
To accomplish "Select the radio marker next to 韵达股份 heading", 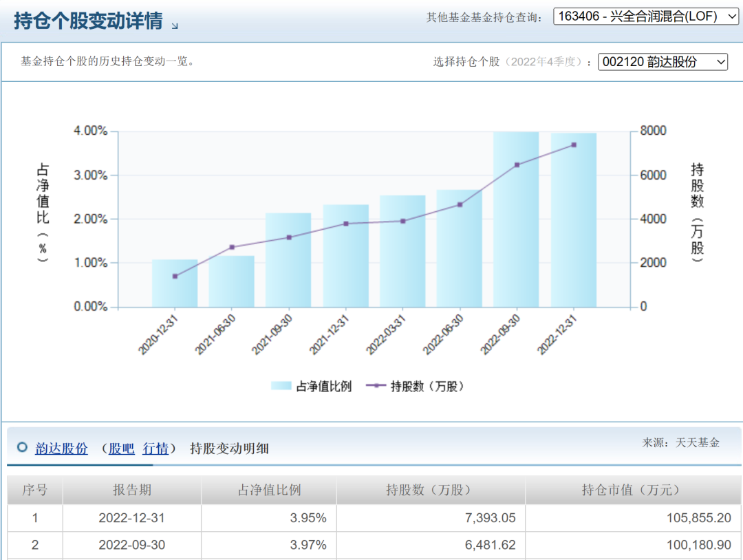I will point(21,448).
